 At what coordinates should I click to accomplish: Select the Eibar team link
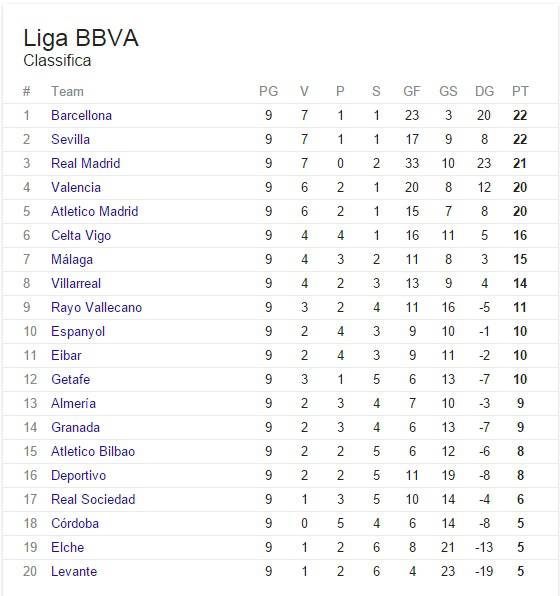point(66,355)
